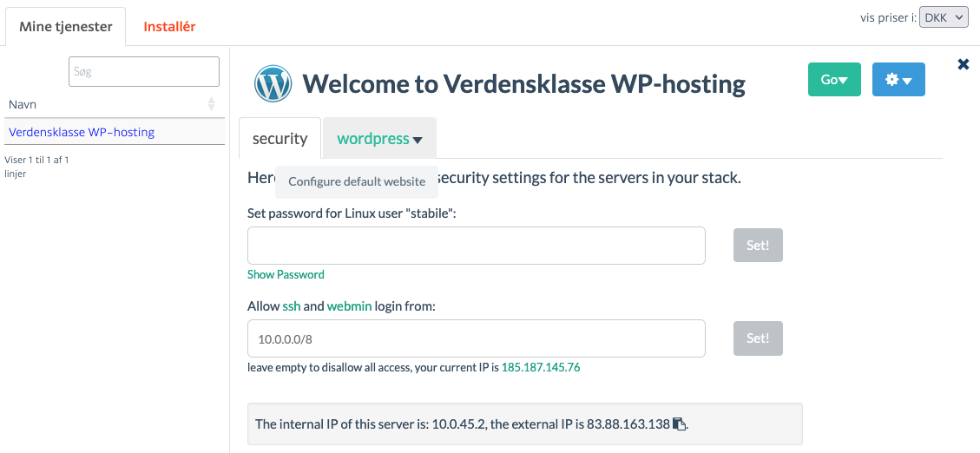
Task: Click the WordPress logo icon
Action: click(273, 83)
